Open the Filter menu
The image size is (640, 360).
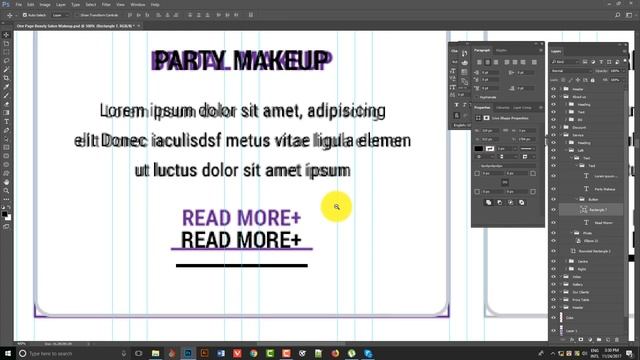pos(106,4)
